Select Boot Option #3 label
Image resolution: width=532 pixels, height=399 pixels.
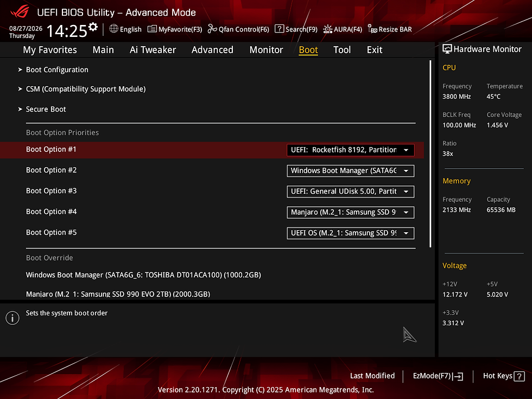51,191
